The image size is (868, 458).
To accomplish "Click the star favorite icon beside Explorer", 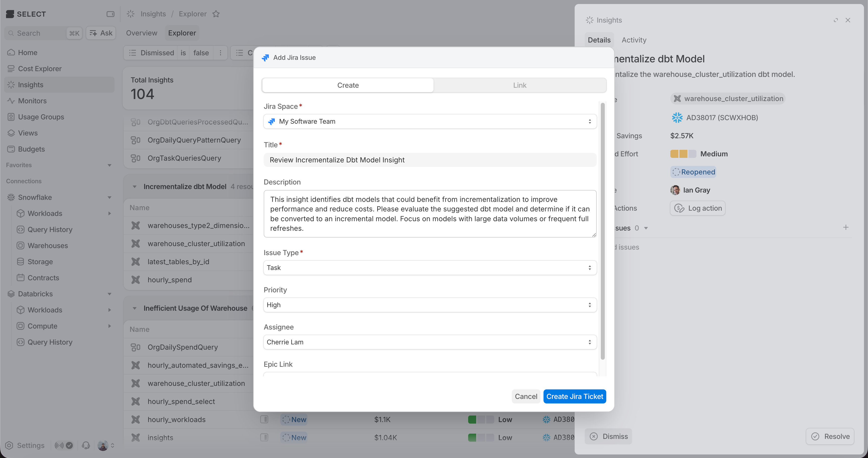I will 216,14.
